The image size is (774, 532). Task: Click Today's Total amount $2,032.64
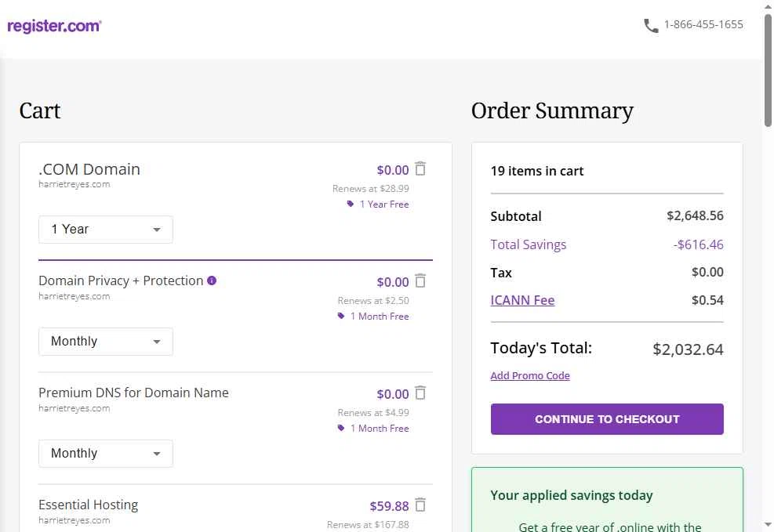point(688,349)
